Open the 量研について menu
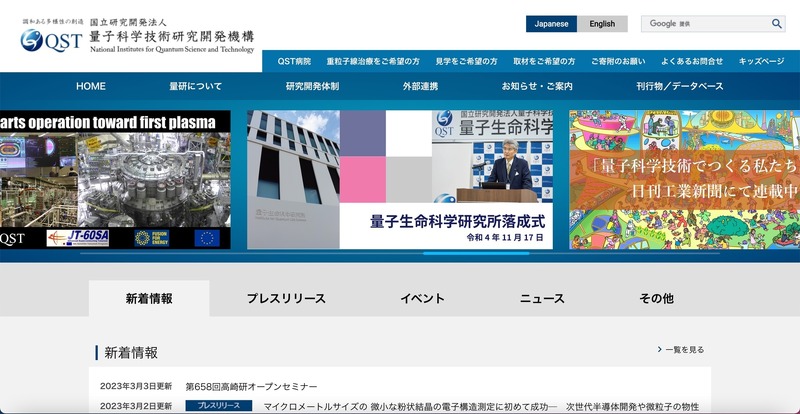The height and width of the screenshot is (414, 800). pyautogui.click(x=195, y=87)
